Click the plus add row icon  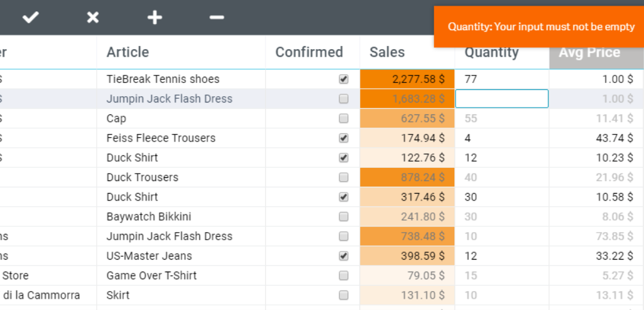click(x=155, y=17)
